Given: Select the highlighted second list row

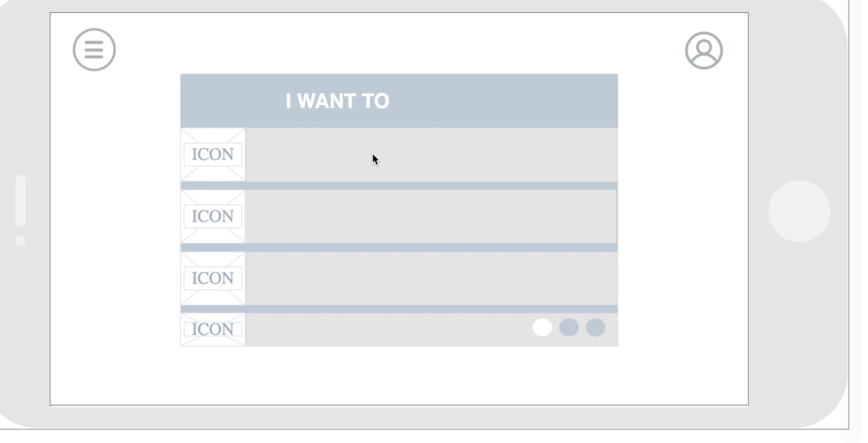Looking at the screenshot, I should 431,216.
